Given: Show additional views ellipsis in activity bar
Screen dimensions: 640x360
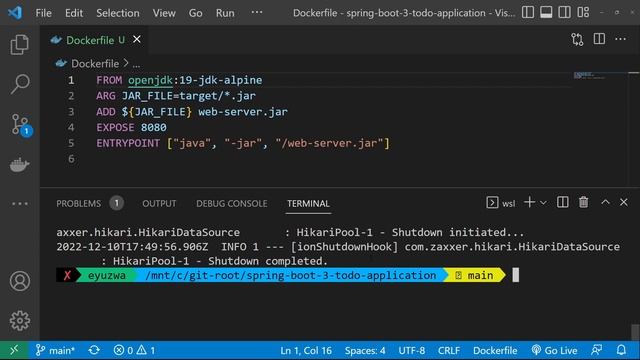Looking at the screenshot, I should point(20,203).
